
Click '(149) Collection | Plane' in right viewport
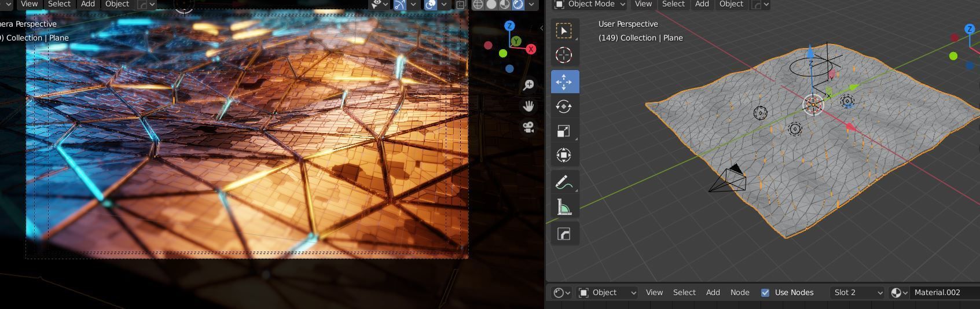click(x=640, y=38)
